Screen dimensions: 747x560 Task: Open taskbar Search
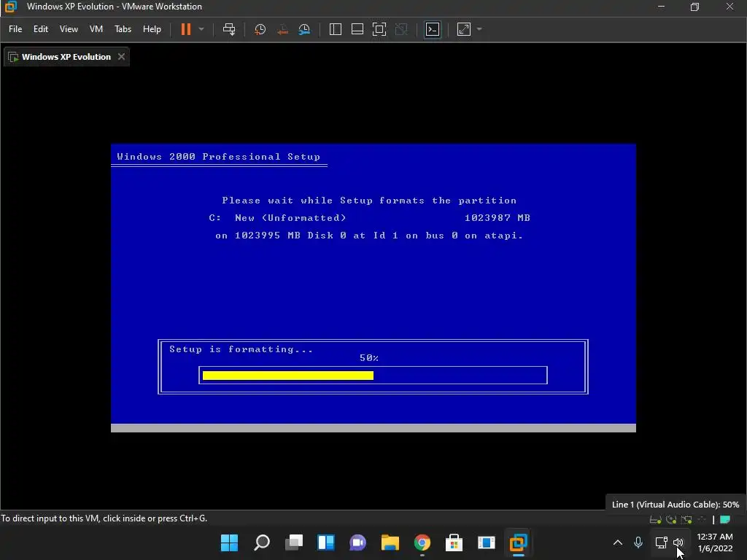click(262, 542)
